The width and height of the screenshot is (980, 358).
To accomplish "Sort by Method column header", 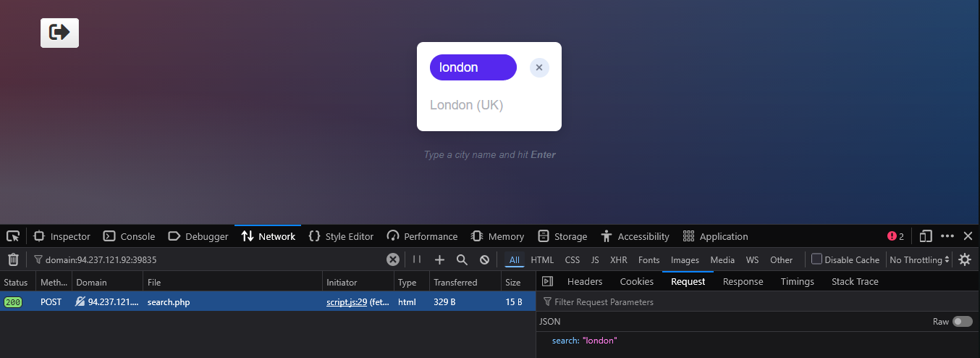I will pos(54,282).
